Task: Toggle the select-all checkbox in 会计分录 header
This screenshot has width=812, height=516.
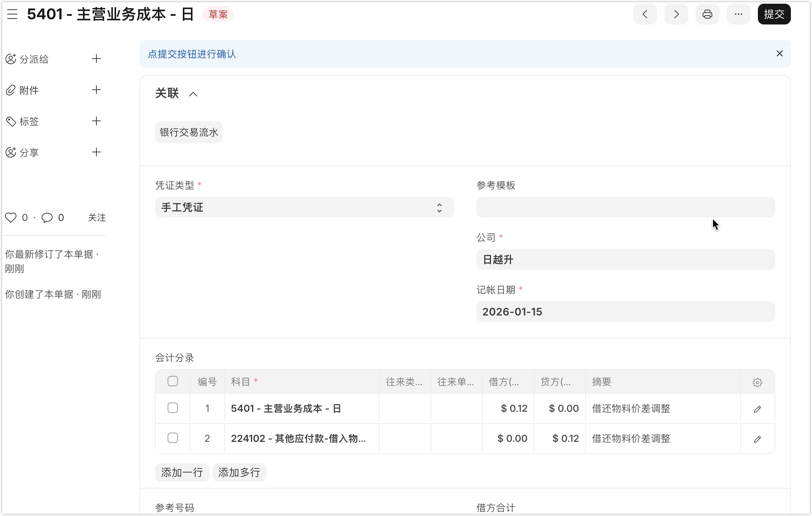Action: tap(173, 381)
